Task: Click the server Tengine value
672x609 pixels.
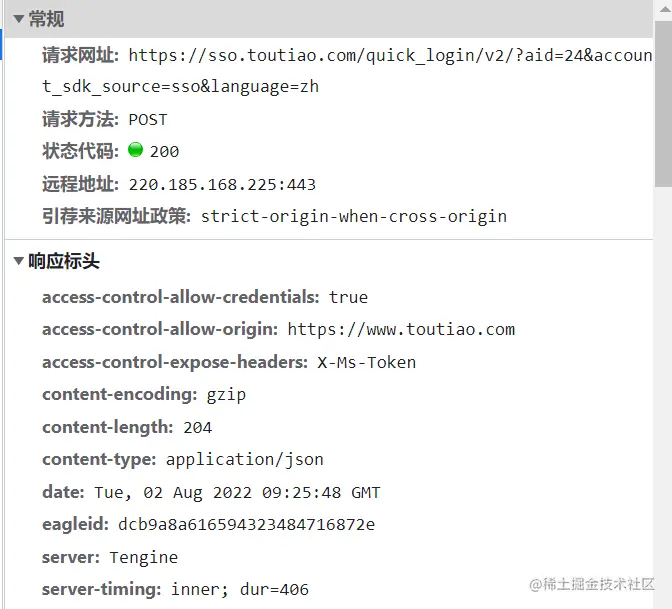Action: (x=144, y=558)
